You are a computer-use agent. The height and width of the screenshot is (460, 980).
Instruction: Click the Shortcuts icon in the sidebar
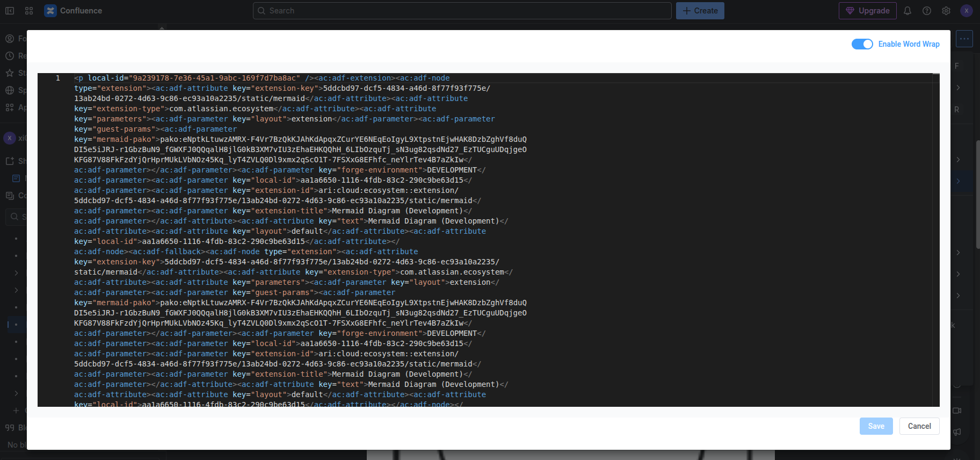coord(10,161)
